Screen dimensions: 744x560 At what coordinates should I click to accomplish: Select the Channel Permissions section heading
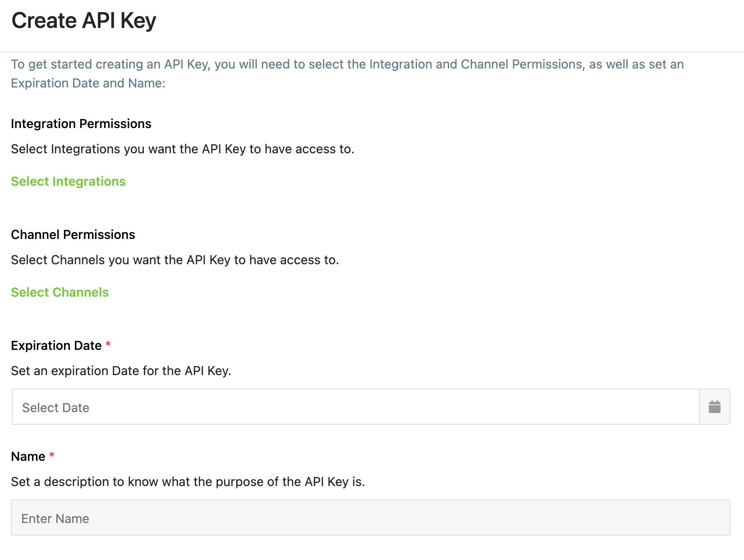click(73, 234)
